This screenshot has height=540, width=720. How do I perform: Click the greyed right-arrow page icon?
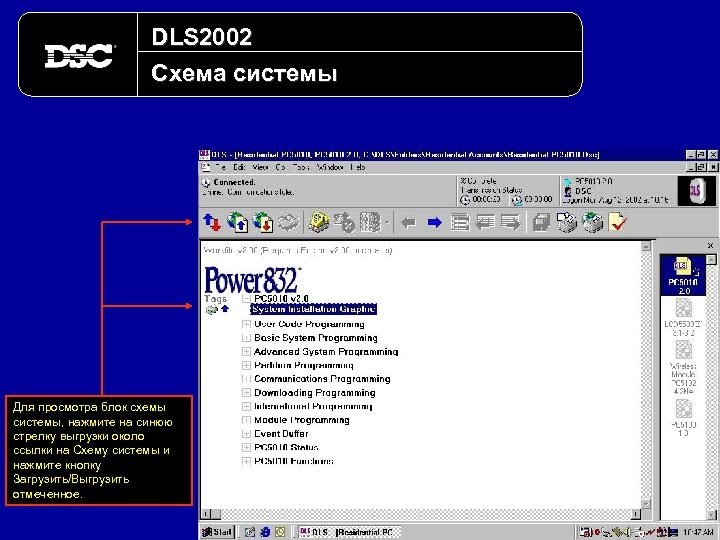(511, 223)
